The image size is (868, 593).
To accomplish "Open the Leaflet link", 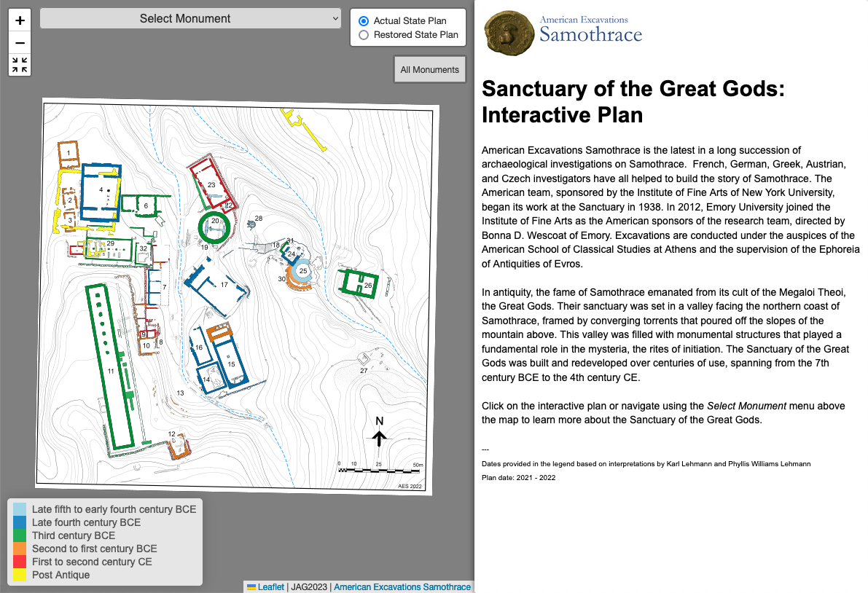I will [270, 587].
